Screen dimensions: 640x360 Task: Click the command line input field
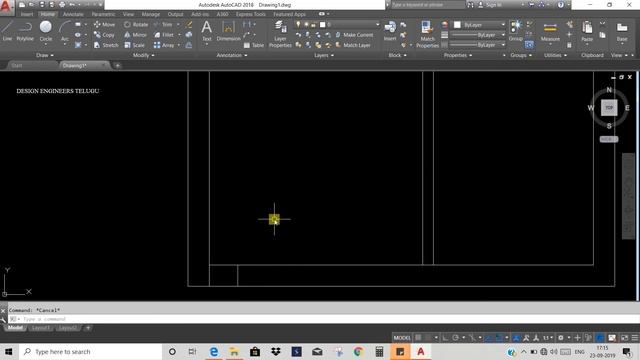click(x=322, y=319)
